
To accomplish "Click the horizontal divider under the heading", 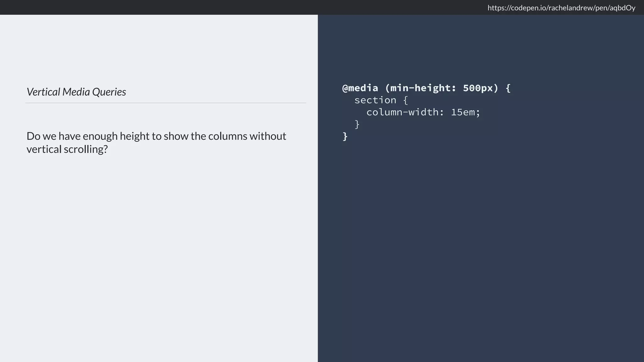I will 165,103.
